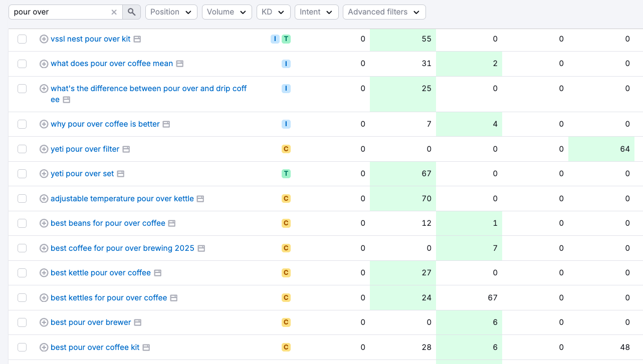
Task: Open Advanced filters menu
Action: 384,12
